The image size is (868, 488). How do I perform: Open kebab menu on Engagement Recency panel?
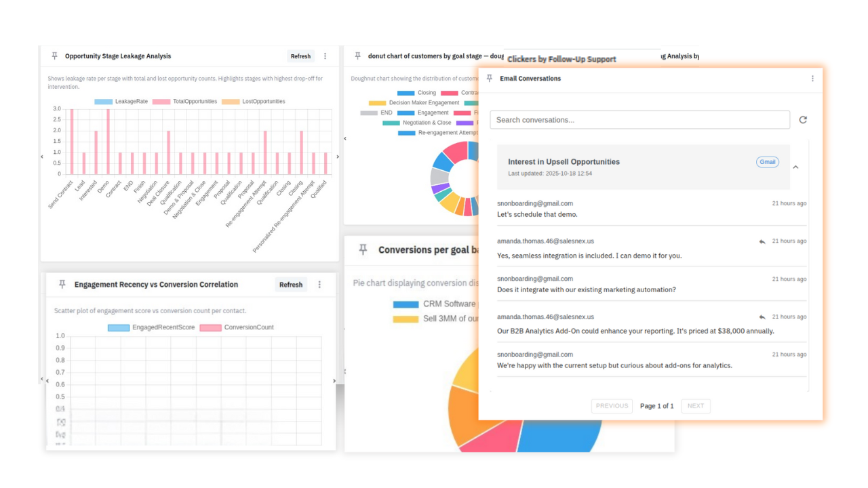319,285
